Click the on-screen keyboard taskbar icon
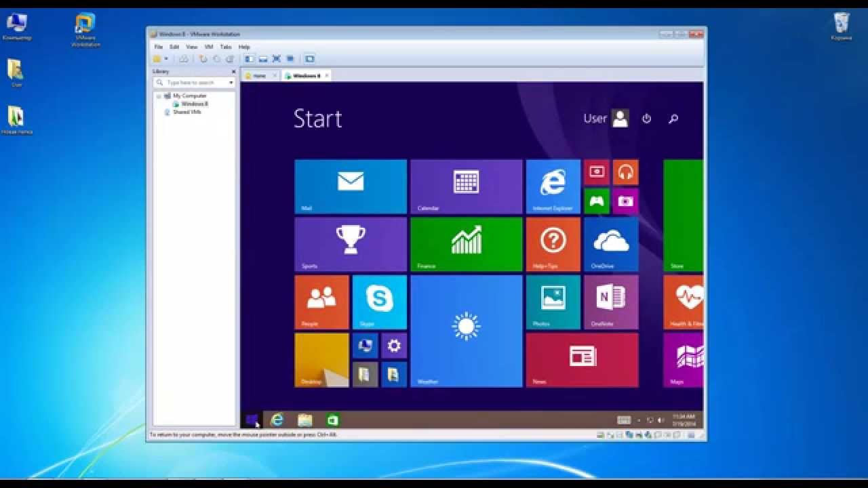This screenshot has width=868, height=488. 624,420
